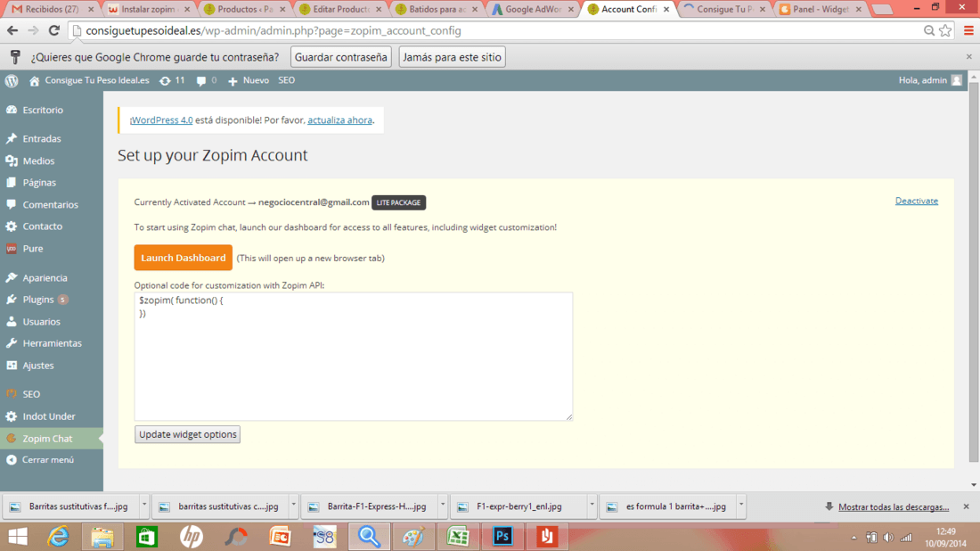Viewport: 980px width, 551px height.
Task: Open dropdown for Barrita-F1-Express-H download
Action: [x=443, y=504]
